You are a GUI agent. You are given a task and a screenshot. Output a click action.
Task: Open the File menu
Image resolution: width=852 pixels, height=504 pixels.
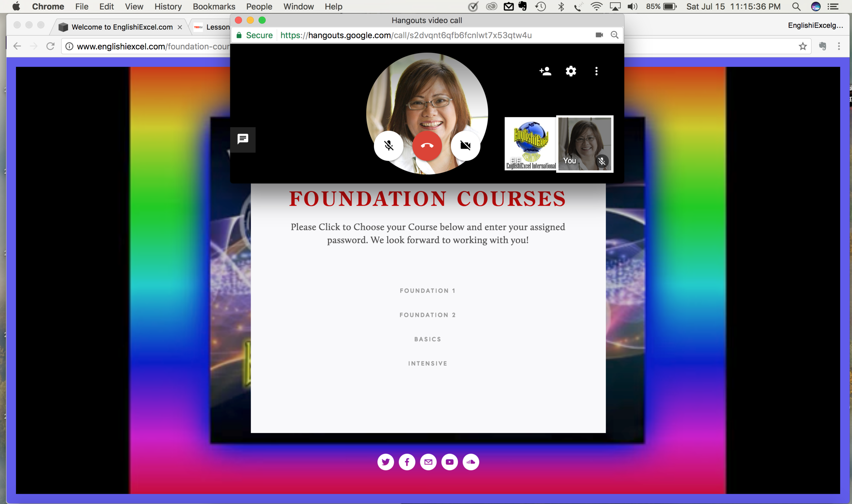point(82,6)
